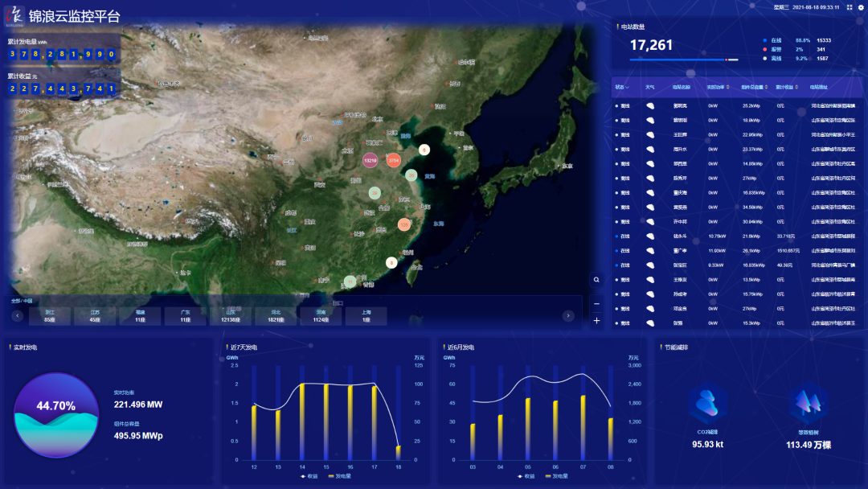Screen dimensions: 868x489
Task: Click the weather icon in the 23.37kWp row
Action: coord(650,149)
